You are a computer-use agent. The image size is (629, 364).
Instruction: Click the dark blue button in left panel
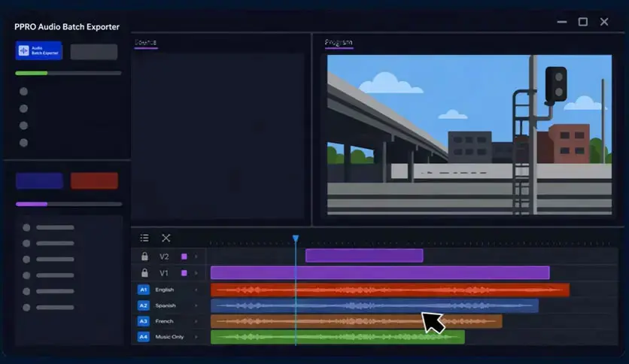pyautogui.click(x=39, y=180)
